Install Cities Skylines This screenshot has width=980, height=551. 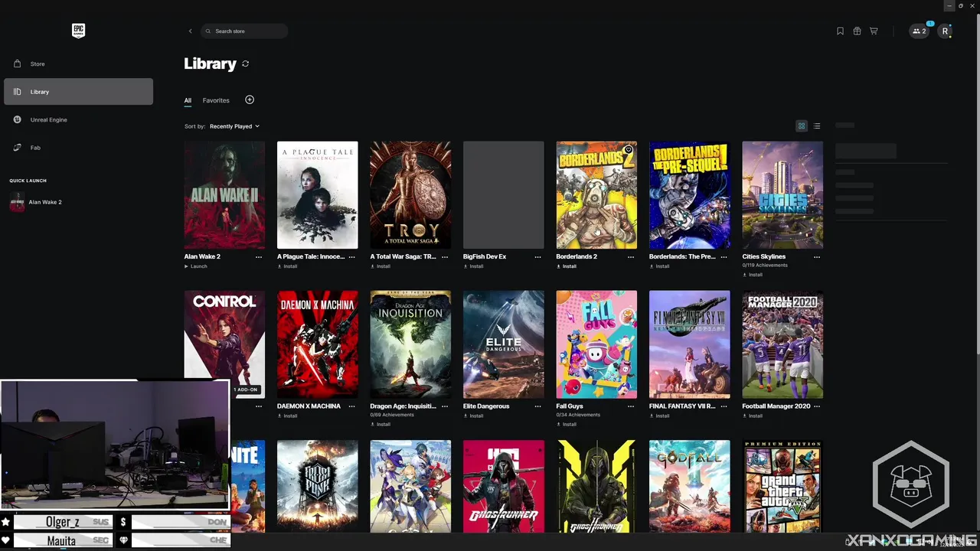coord(753,275)
